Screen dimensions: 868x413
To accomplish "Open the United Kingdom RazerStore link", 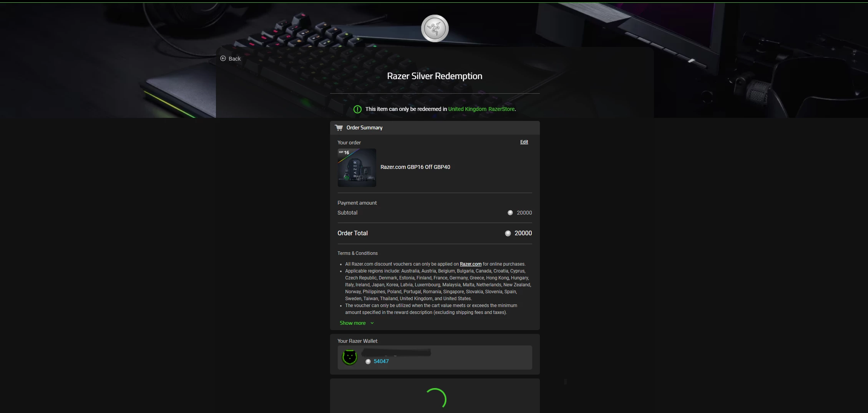I will (481, 109).
